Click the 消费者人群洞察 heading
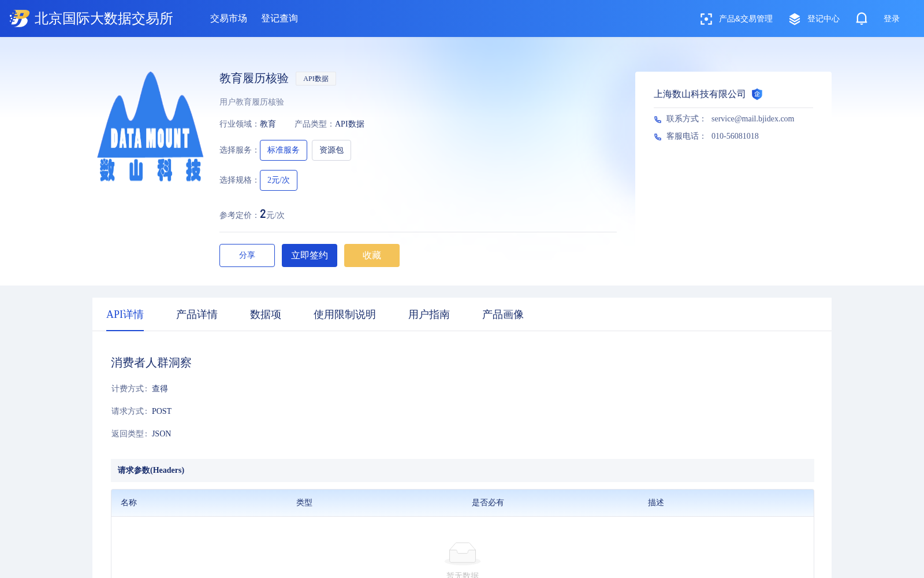The height and width of the screenshot is (578, 924). coord(151,363)
